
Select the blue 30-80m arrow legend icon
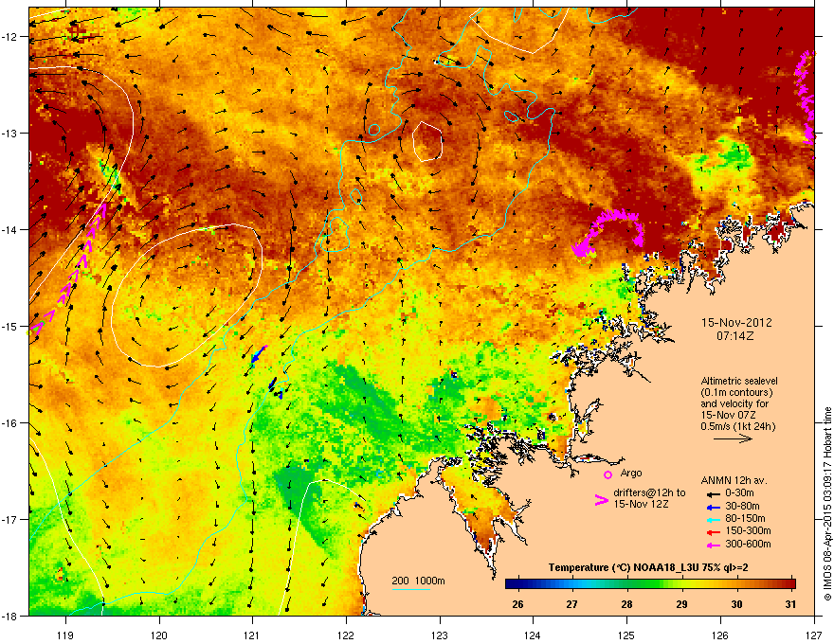click(714, 507)
